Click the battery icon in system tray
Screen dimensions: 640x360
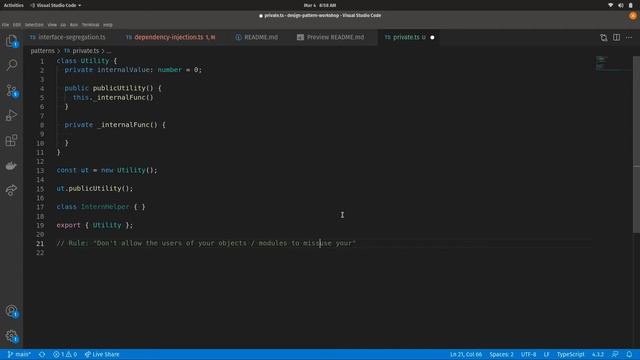pyautogui.click(x=631, y=5)
